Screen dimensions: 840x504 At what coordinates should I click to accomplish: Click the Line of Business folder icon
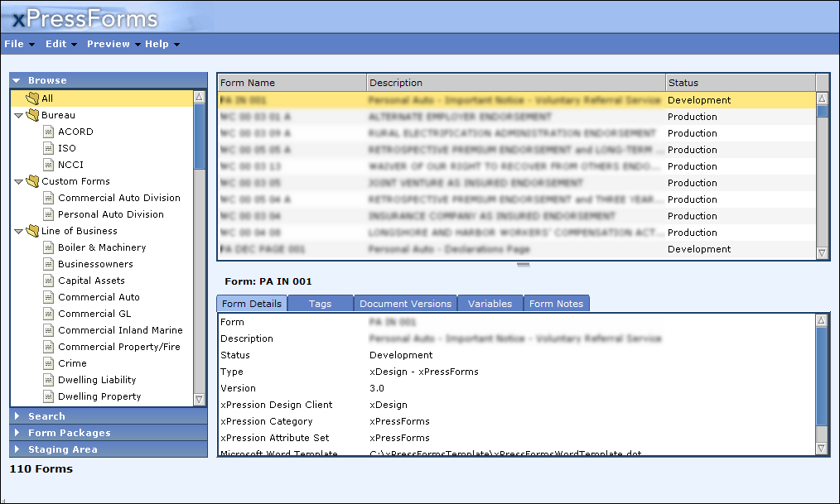[33, 231]
